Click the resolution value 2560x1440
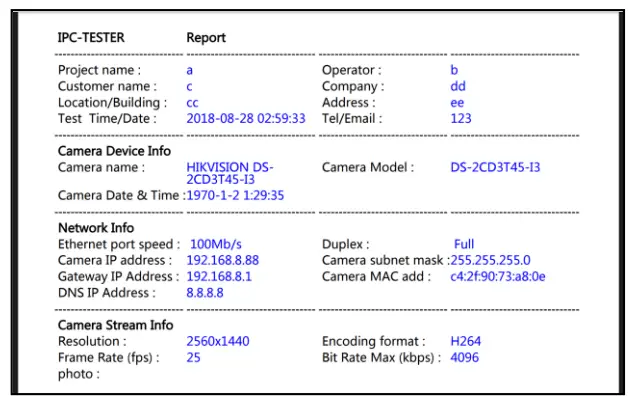Screen dimensions: 634x405 pyautogui.click(x=218, y=341)
